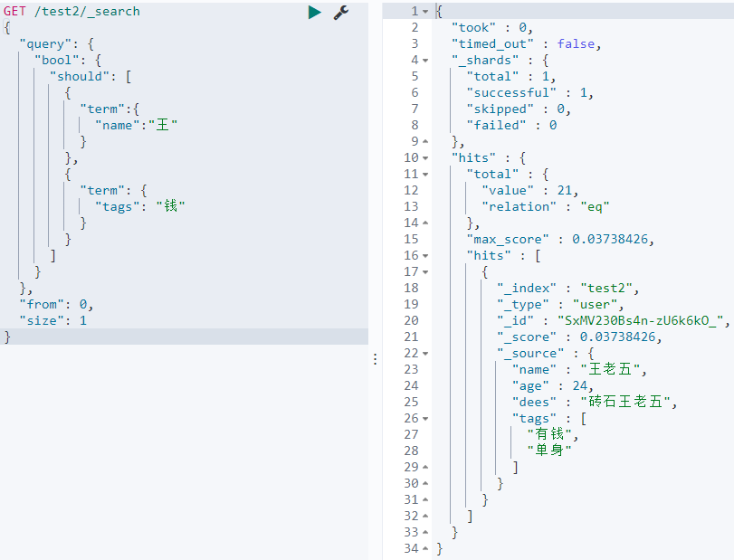The image size is (734, 560).
Task: Toggle the fold arrow at line 29
Action: (425, 467)
